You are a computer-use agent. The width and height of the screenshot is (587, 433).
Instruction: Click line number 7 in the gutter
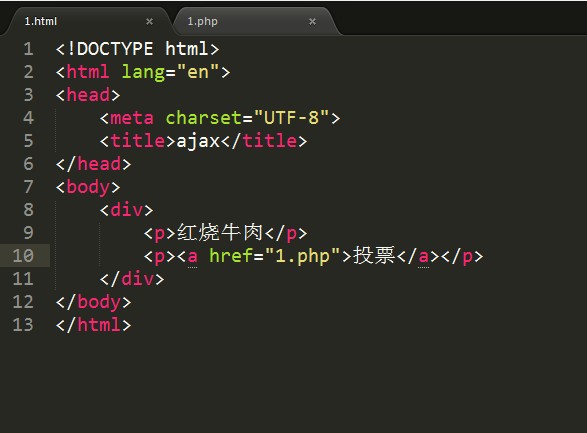point(28,187)
